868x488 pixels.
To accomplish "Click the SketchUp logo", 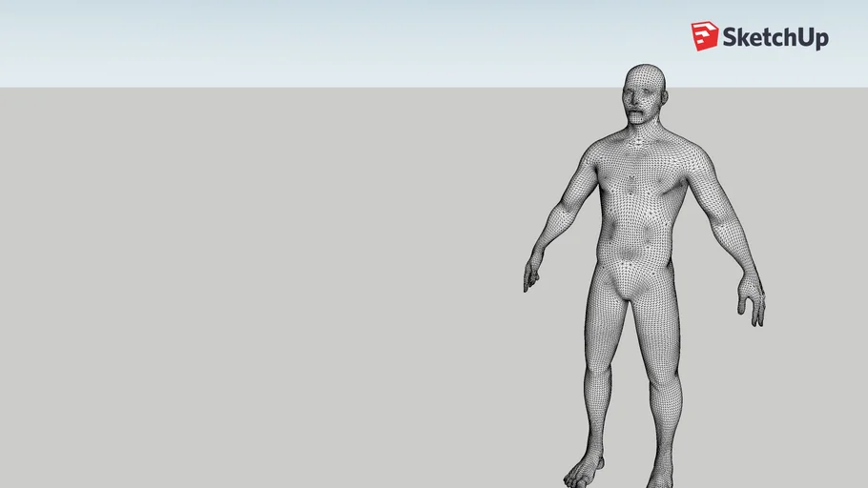I will click(x=759, y=36).
